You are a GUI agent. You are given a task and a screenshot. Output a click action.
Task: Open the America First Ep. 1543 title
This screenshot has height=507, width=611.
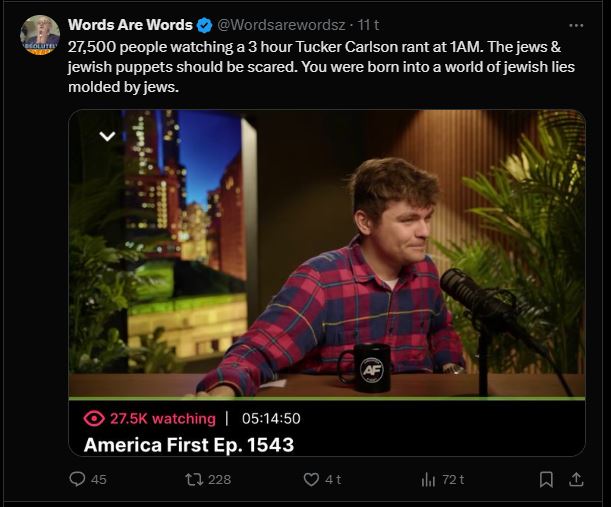tap(189, 445)
